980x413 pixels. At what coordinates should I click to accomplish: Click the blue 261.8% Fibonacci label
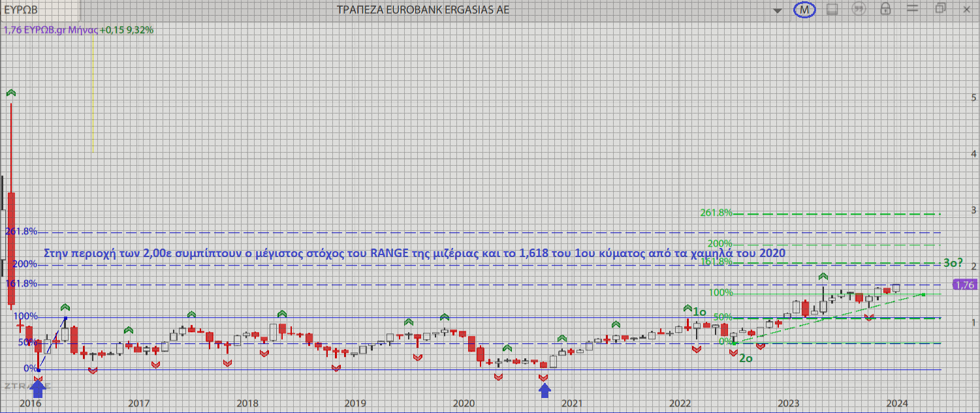[x=21, y=232]
